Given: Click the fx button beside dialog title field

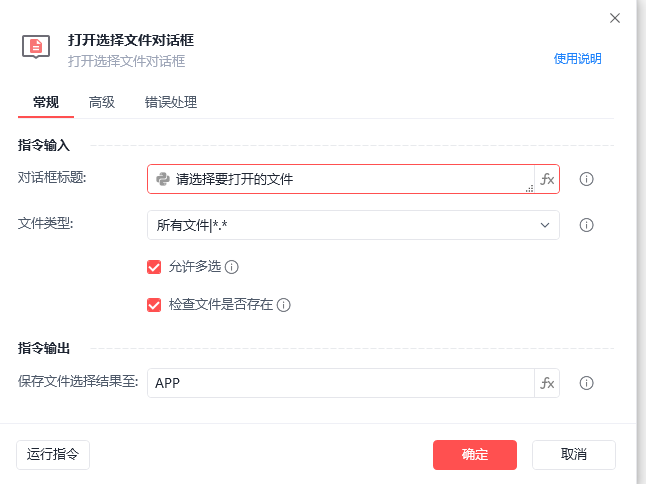Looking at the screenshot, I should [x=547, y=180].
